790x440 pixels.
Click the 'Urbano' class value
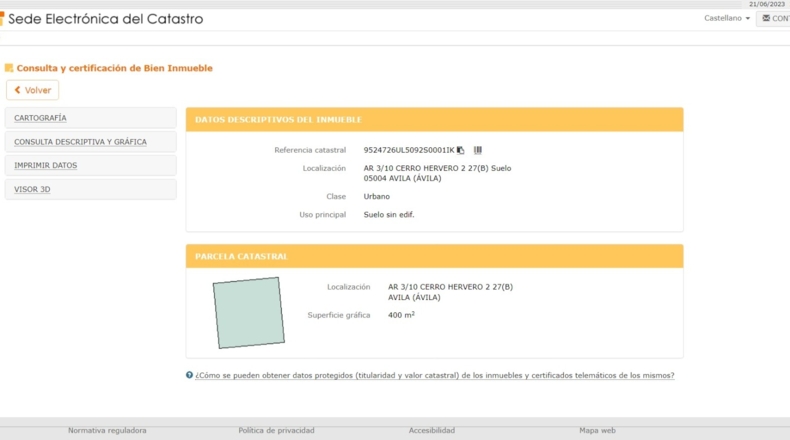(377, 197)
